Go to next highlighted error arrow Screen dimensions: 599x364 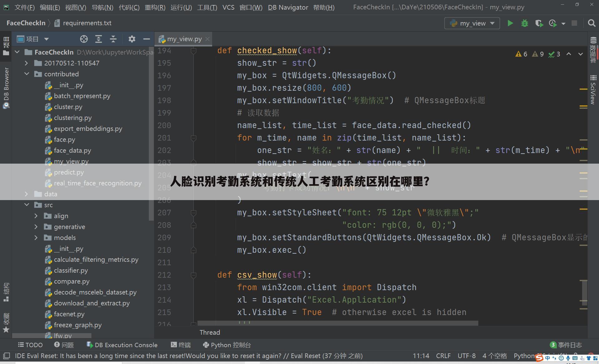(580, 54)
